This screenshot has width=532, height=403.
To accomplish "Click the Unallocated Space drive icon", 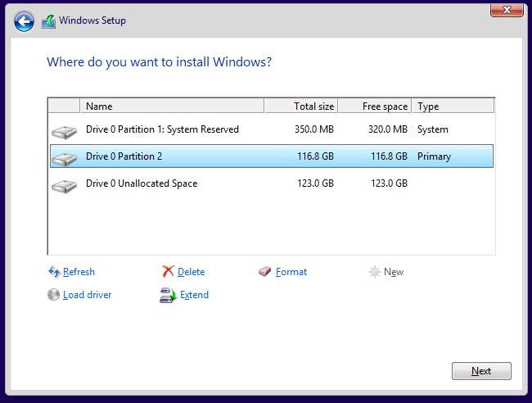I will click(x=63, y=184).
